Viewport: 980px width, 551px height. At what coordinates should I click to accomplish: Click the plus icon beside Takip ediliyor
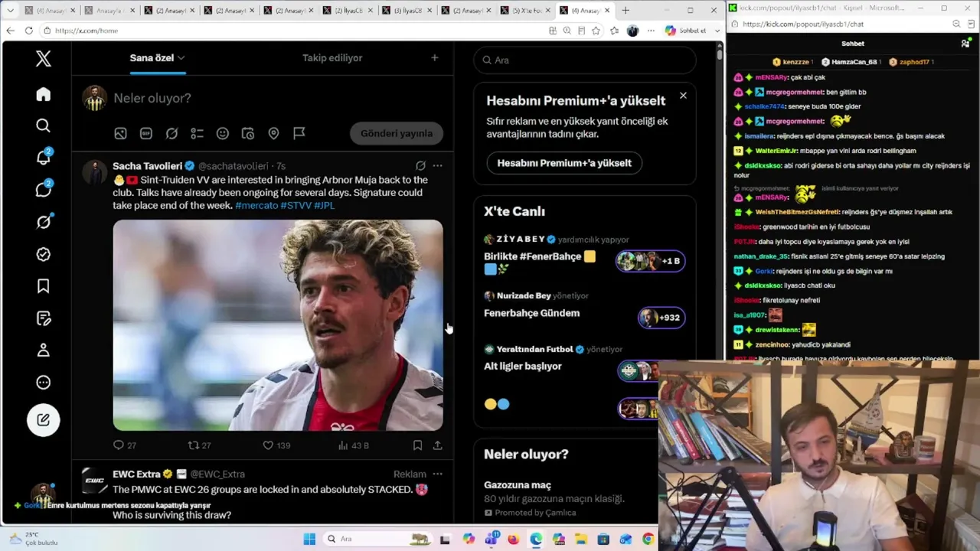coord(435,58)
